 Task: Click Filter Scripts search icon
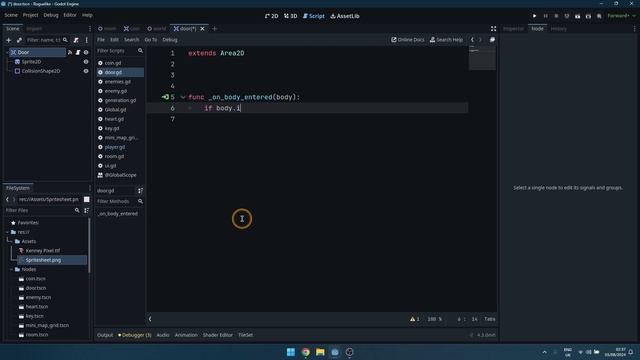(x=140, y=51)
